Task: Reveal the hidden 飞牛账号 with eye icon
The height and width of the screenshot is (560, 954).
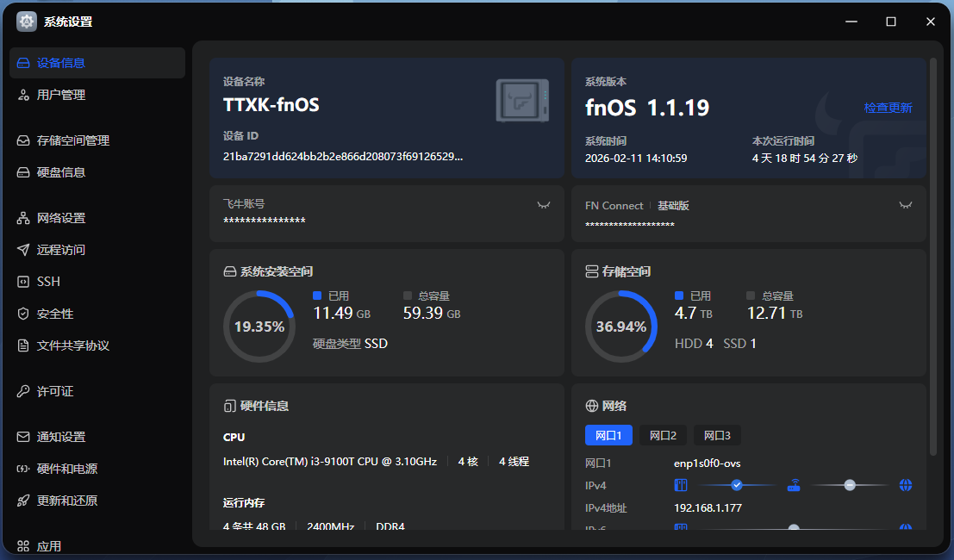Action: [543, 205]
